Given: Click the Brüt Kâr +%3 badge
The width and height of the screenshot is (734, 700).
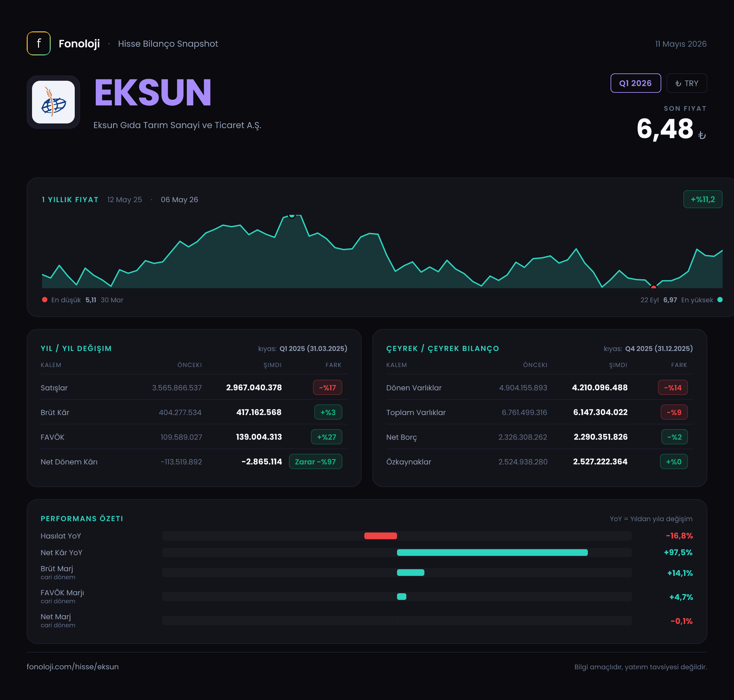Looking at the screenshot, I should pyautogui.click(x=328, y=412).
